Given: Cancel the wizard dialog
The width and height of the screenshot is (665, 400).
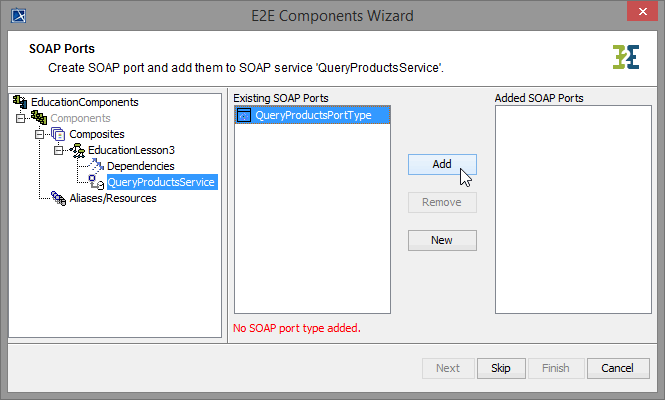Looking at the screenshot, I should coord(618,368).
